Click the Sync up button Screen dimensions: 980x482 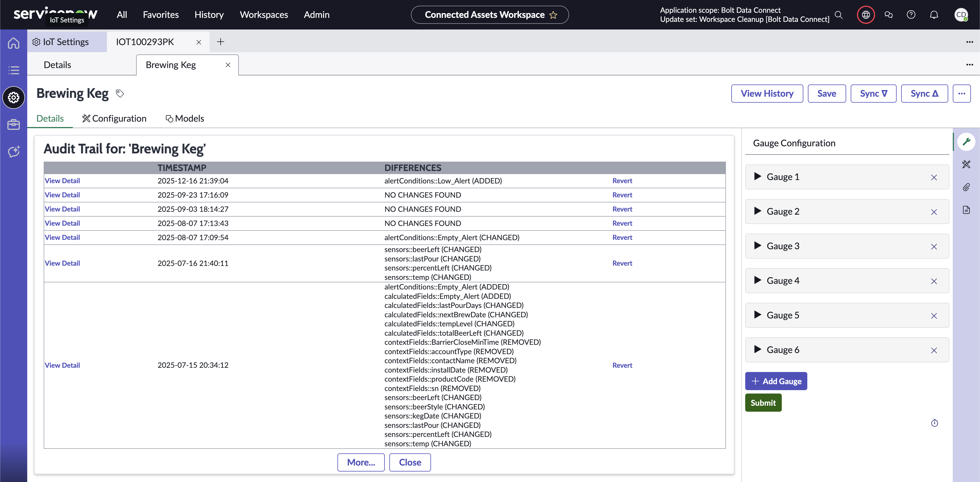click(924, 94)
